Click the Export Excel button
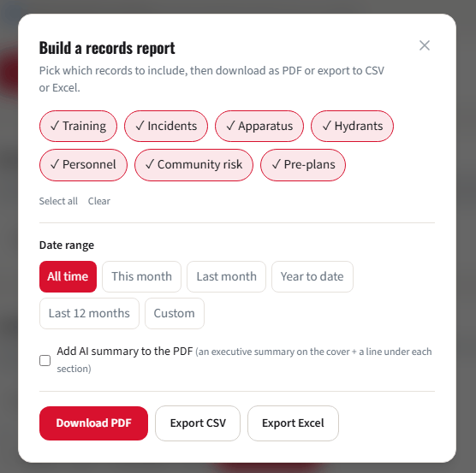 [x=293, y=423]
